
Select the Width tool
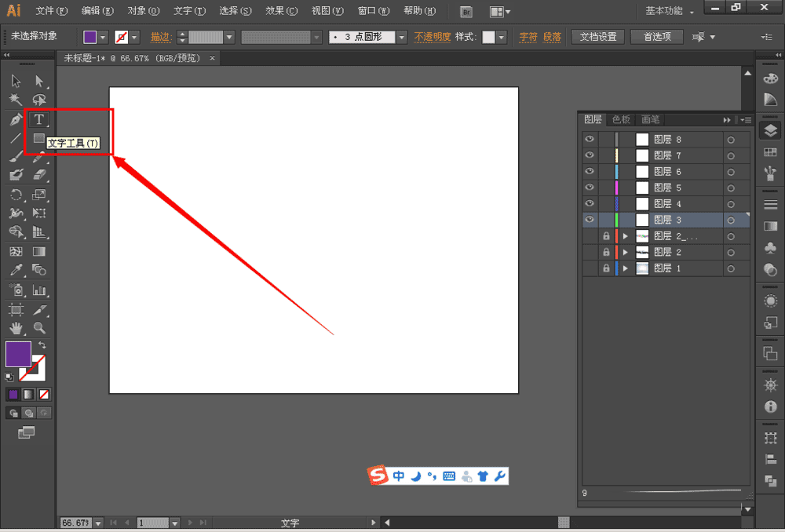click(x=16, y=213)
